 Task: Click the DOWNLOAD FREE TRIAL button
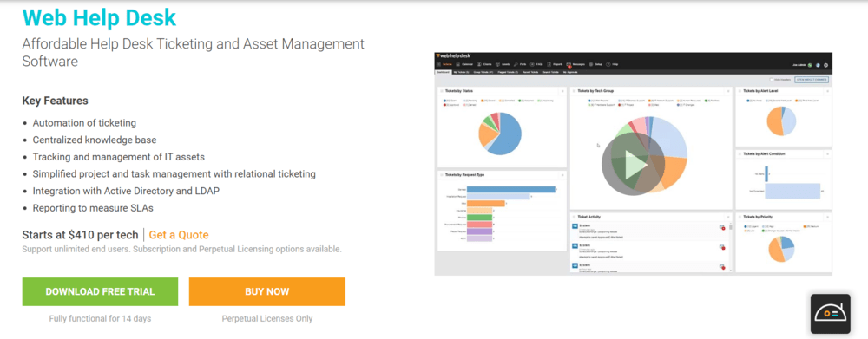click(x=100, y=291)
